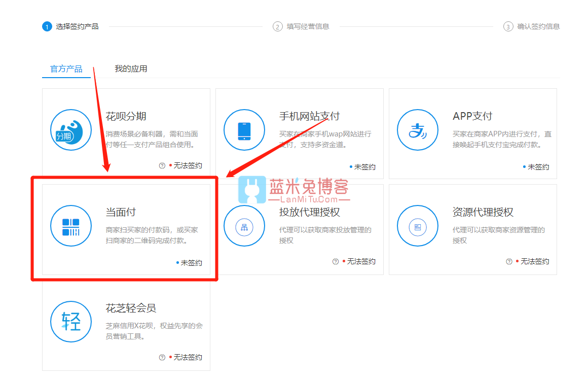
Task: Click the 手机网站支付 phone icon
Action: [x=244, y=130]
